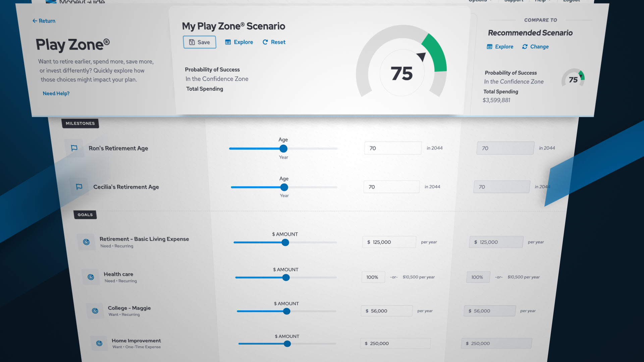
Task: Adjust Health care amount slider handle
Action: [x=286, y=278]
